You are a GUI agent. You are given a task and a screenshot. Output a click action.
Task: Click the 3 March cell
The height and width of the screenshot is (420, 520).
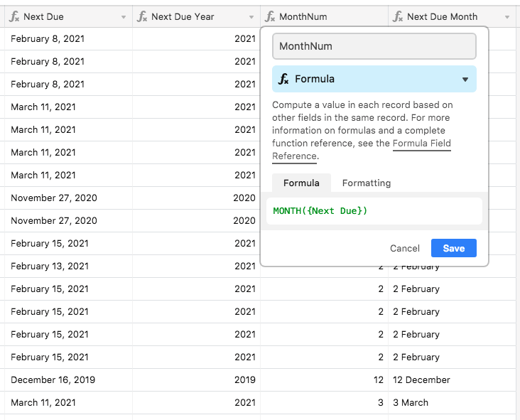point(452,402)
